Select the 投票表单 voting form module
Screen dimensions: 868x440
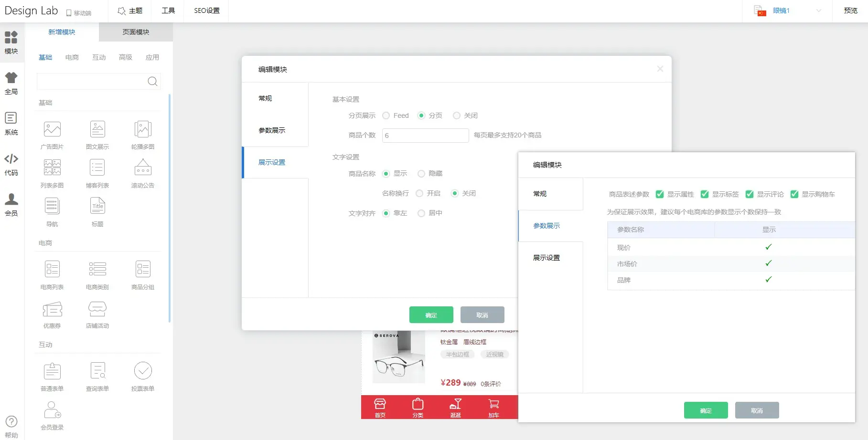click(142, 371)
